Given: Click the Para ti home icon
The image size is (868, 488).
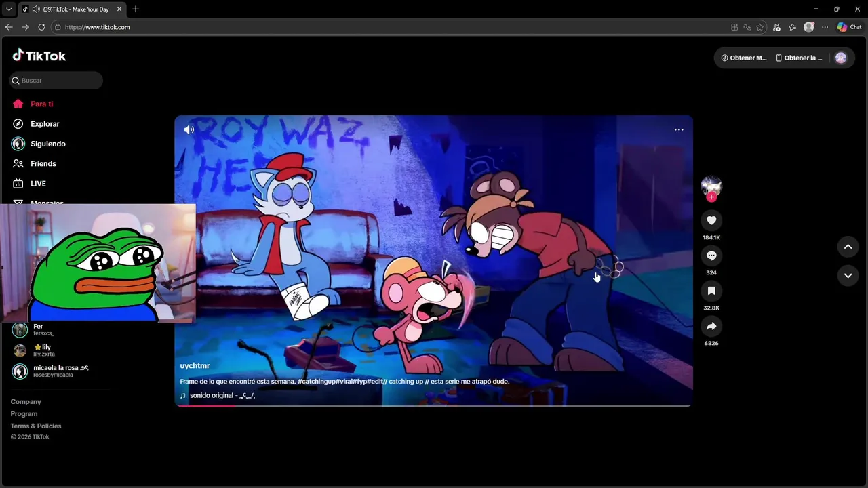Looking at the screenshot, I should (18, 104).
